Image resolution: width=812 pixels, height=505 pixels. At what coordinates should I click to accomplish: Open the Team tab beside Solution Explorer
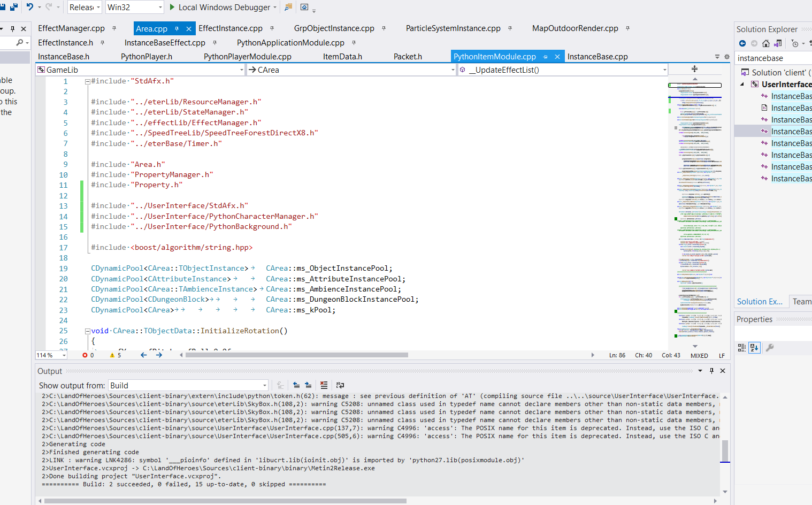coord(801,302)
